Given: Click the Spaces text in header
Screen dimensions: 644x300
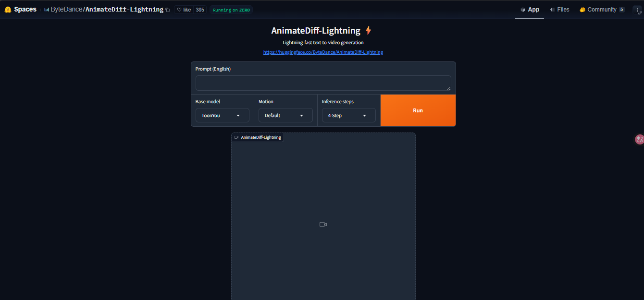Looking at the screenshot, I should point(25,10).
